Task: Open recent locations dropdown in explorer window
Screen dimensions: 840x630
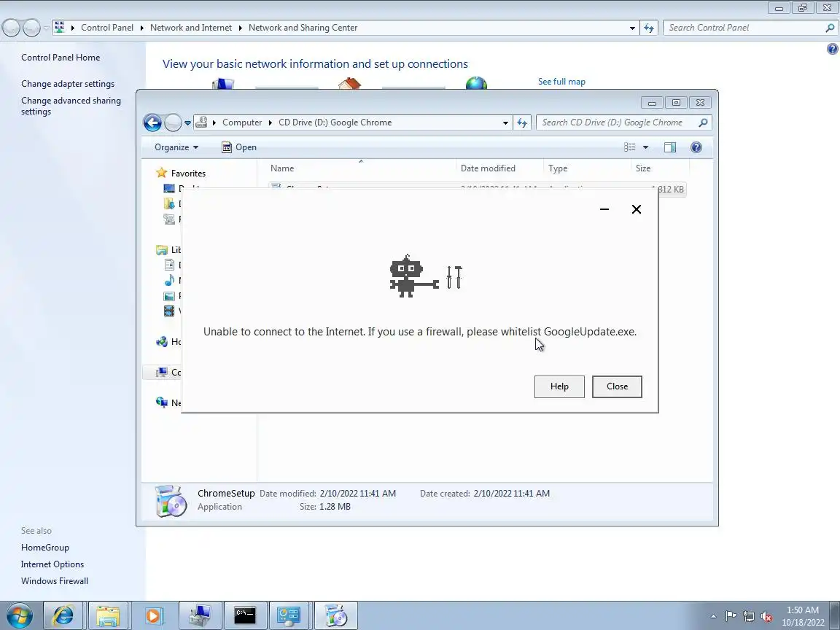Action: (x=187, y=122)
